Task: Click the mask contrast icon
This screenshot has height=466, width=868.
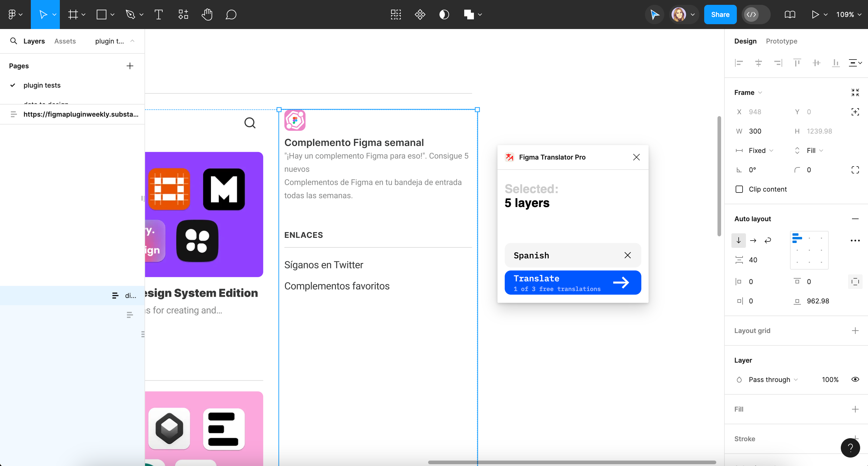Action: [444, 15]
